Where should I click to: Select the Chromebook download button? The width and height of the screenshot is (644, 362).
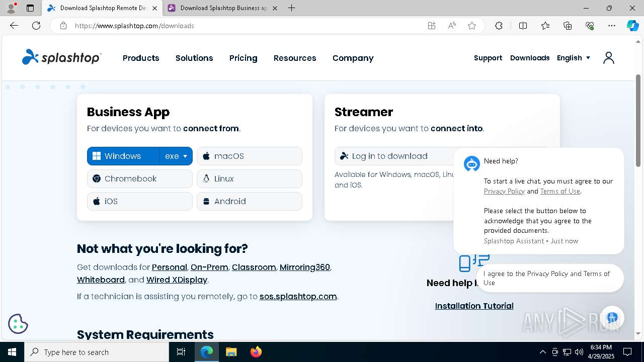click(x=140, y=178)
